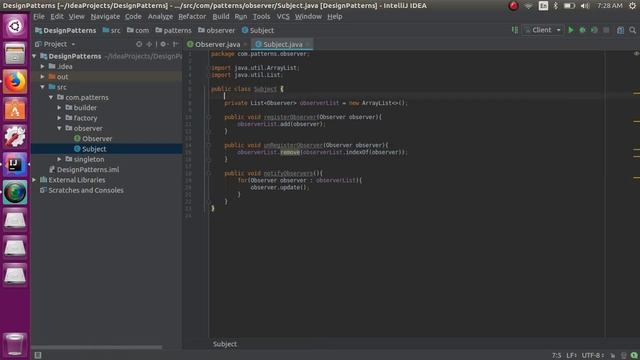This screenshot has width=640, height=360.
Task: Click the green notification icon in status bar
Action: coord(634,356)
